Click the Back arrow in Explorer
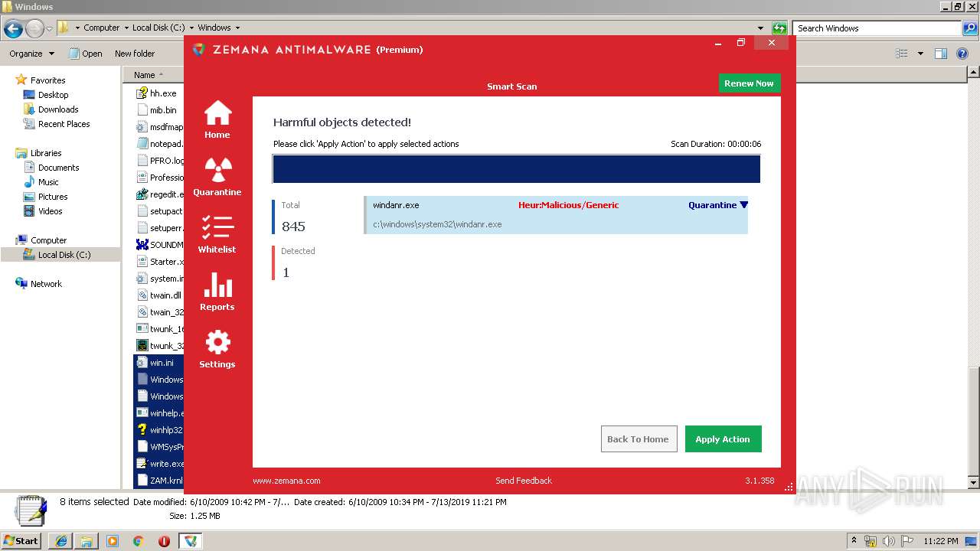This screenshot has height=551, width=980. coord(13,29)
